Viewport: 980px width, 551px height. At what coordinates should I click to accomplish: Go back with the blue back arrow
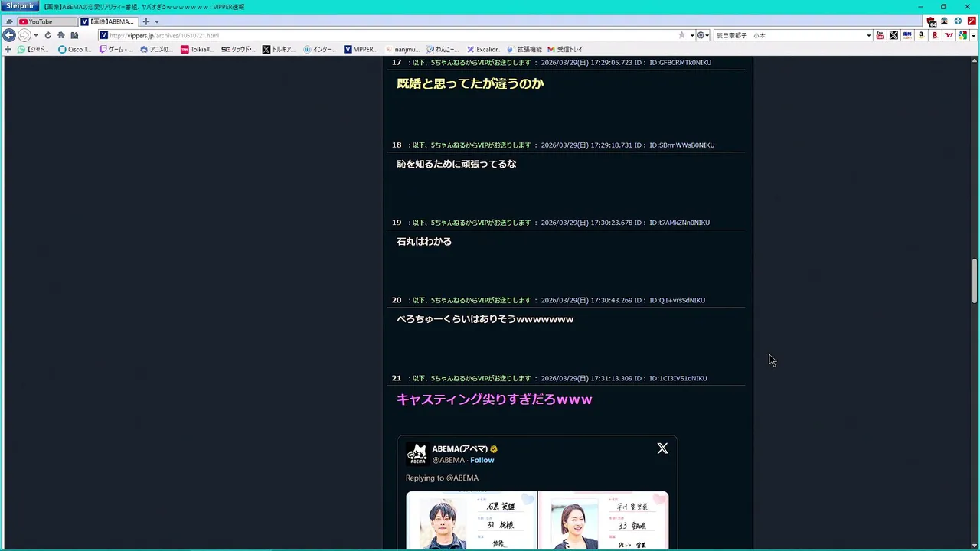[x=9, y=35]
